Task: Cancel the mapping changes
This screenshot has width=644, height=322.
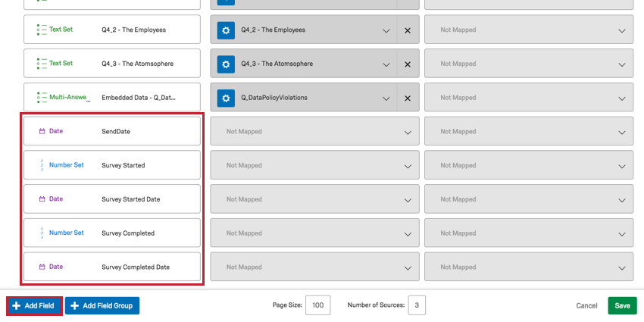Action: tap(586, 305)
